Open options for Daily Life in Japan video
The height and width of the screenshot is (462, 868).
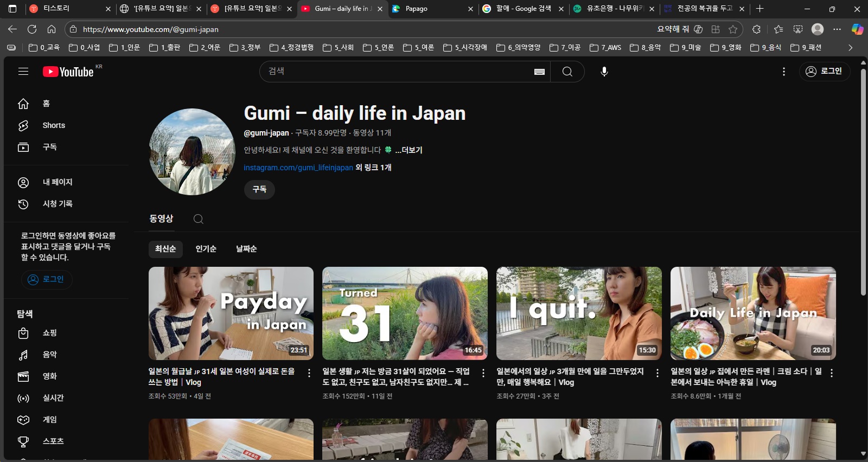832,373
